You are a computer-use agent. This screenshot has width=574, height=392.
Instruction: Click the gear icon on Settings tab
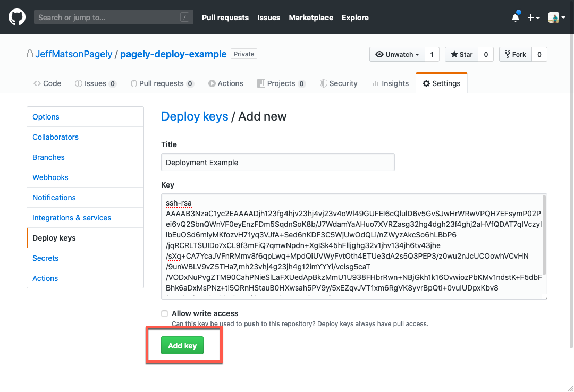point(426,83)
